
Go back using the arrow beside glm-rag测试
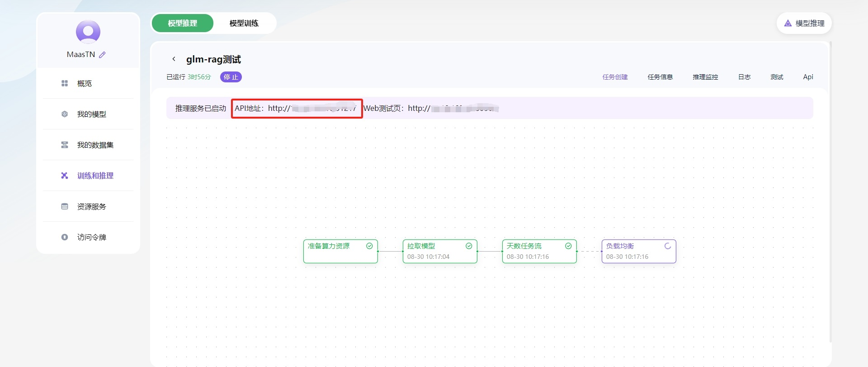174,59
